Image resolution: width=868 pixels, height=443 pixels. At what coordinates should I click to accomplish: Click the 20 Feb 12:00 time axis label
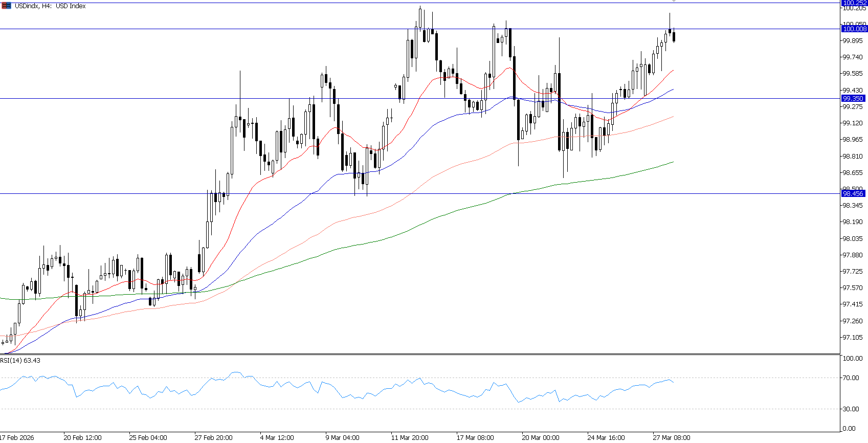(x=82, y=438)
